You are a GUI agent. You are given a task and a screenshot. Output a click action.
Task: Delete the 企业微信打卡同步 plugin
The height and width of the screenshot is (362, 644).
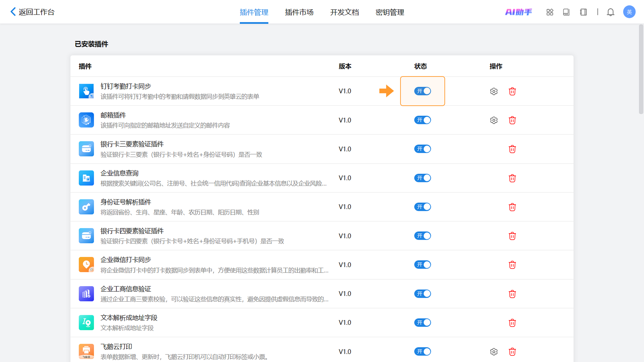[512, 265]
